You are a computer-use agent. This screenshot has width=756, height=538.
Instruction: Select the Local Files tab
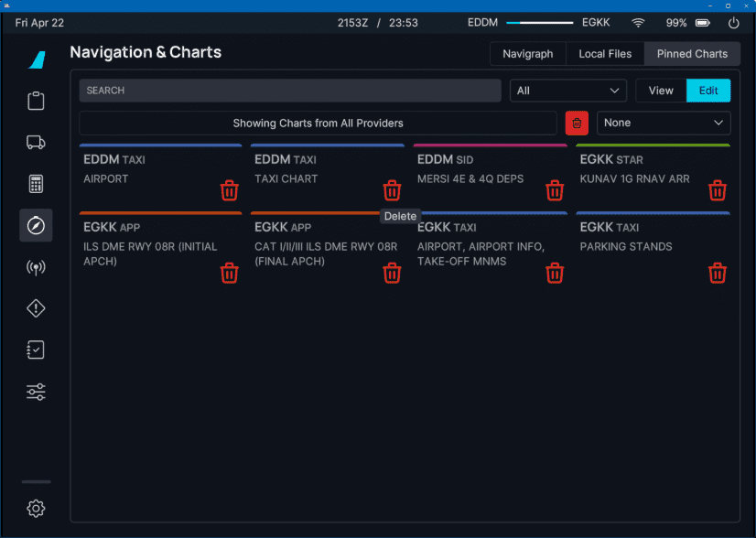click(605, 54)
